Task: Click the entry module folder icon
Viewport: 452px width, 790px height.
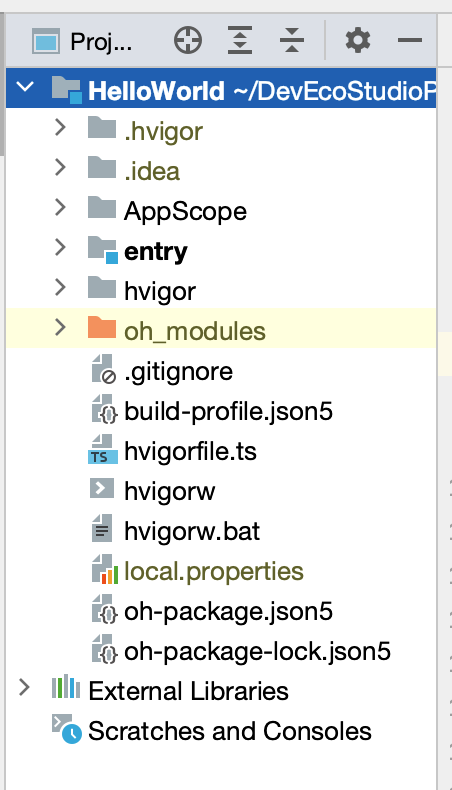Action: pos(103,250)
